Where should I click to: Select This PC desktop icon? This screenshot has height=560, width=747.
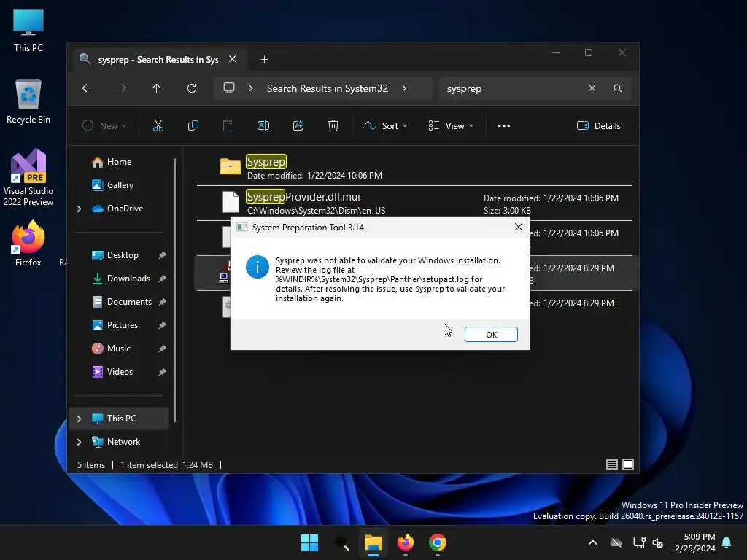(x=28, y=29)
